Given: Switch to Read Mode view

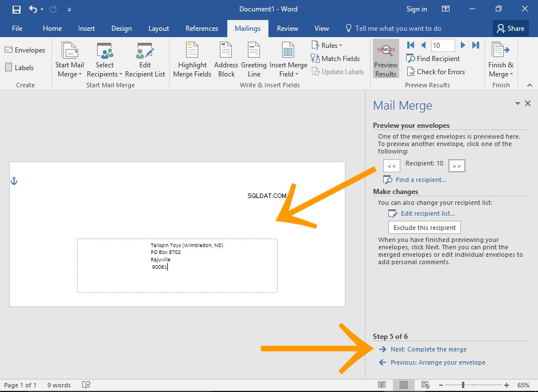Looking at the screenshot, I should (x=382, y=385).
